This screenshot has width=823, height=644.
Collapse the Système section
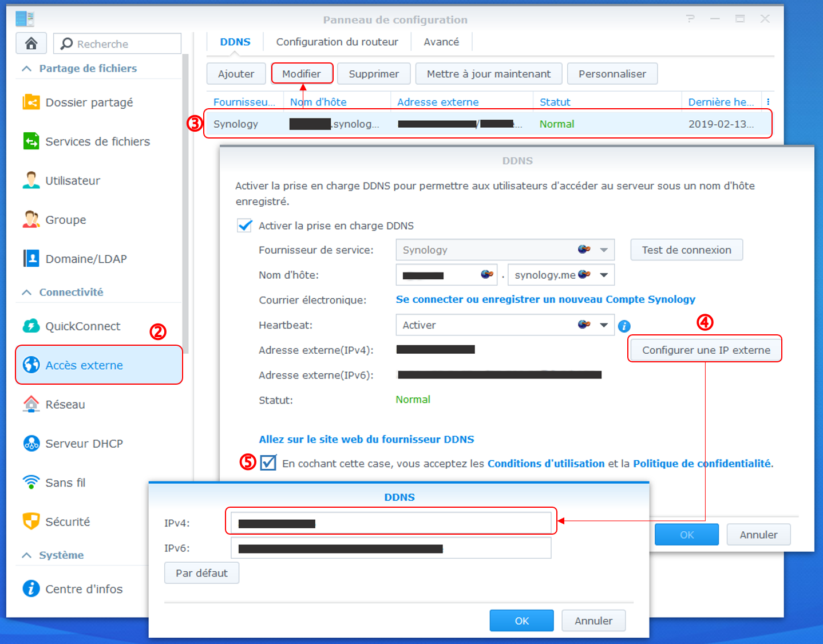pyautogui.click(x=26, y=555)
